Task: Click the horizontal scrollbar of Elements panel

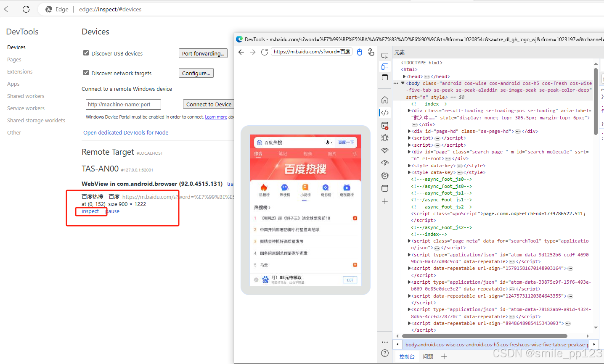Action: click(x=485, y=336)
